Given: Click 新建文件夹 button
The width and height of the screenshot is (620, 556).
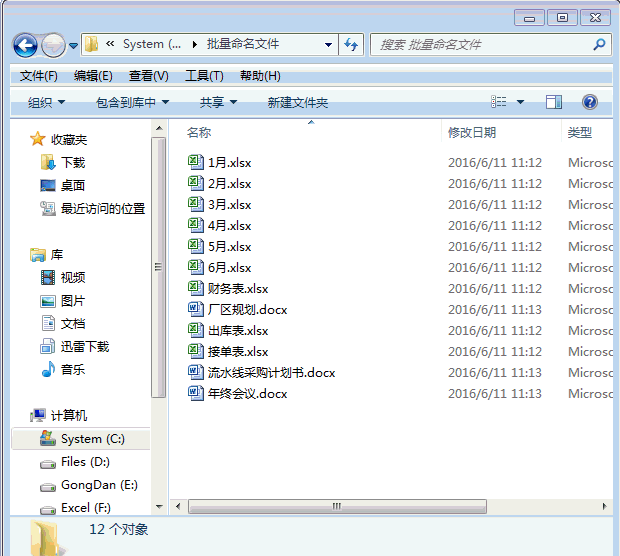Looking at the screenshot, I should tap(298, 103).
